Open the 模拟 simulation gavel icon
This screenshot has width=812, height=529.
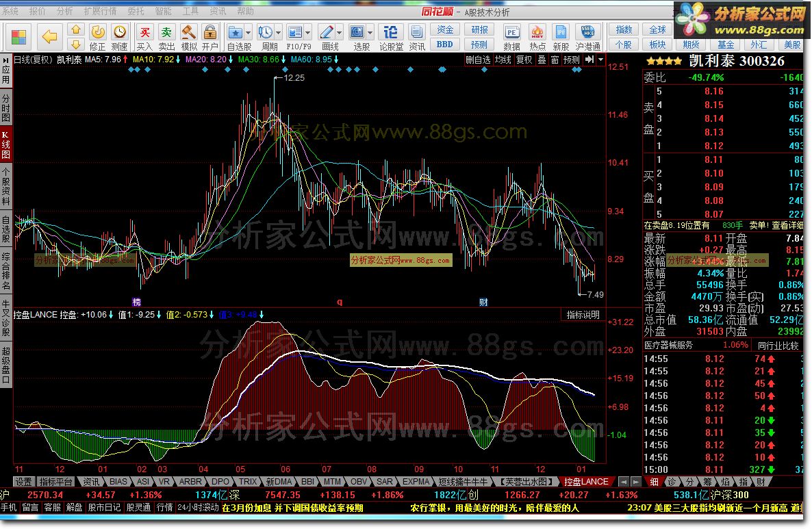(x=188, y=38)
